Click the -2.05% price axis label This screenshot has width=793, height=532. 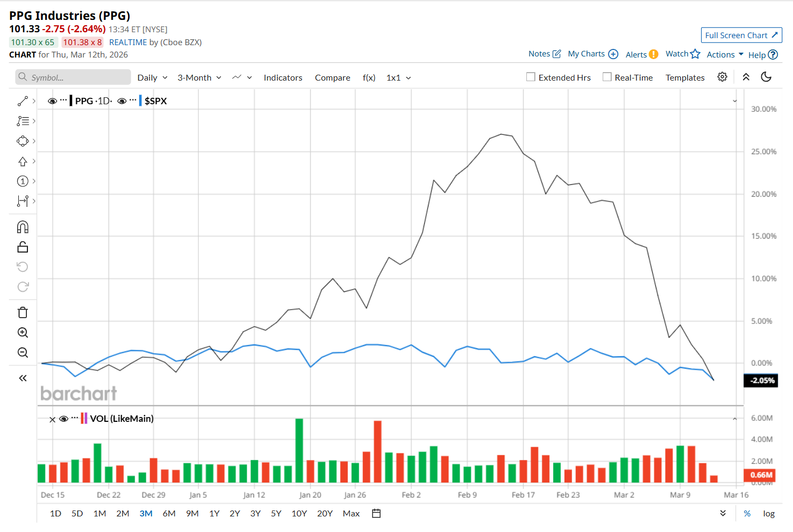point(761,380)
